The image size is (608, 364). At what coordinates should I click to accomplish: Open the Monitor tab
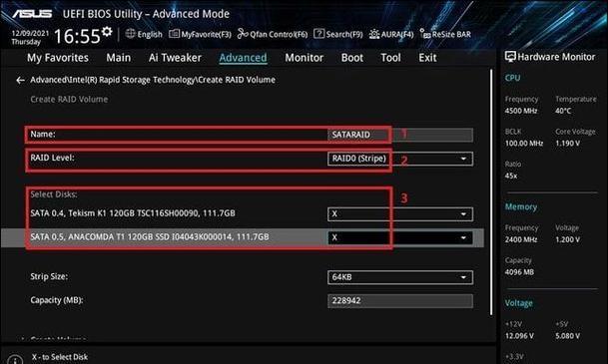304,58
